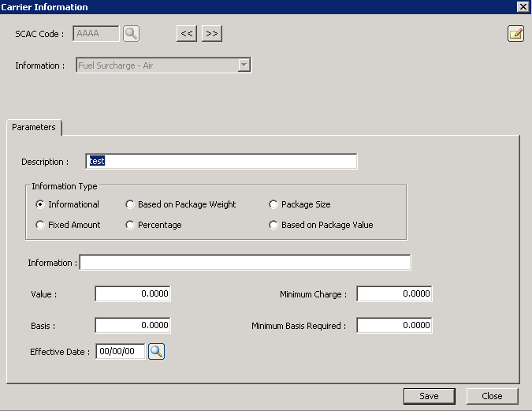Click the SCAC Code search magnifier icon
Screen dimensions: 532x411
click(x=131, y=33)
